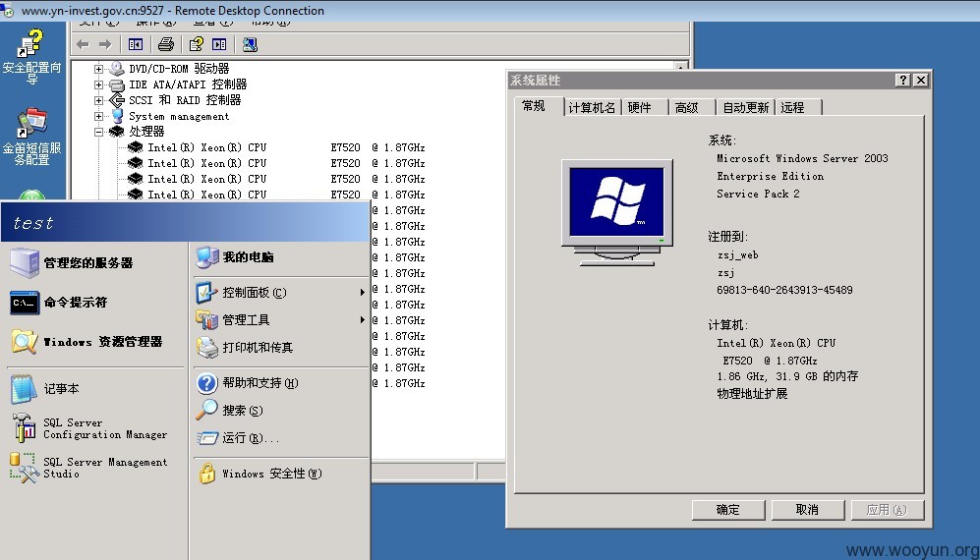This screenshot has width=980, height=560.
Task: Expand the DVD/CD-ROM 驱动器 node
Action: click(98, 69)
